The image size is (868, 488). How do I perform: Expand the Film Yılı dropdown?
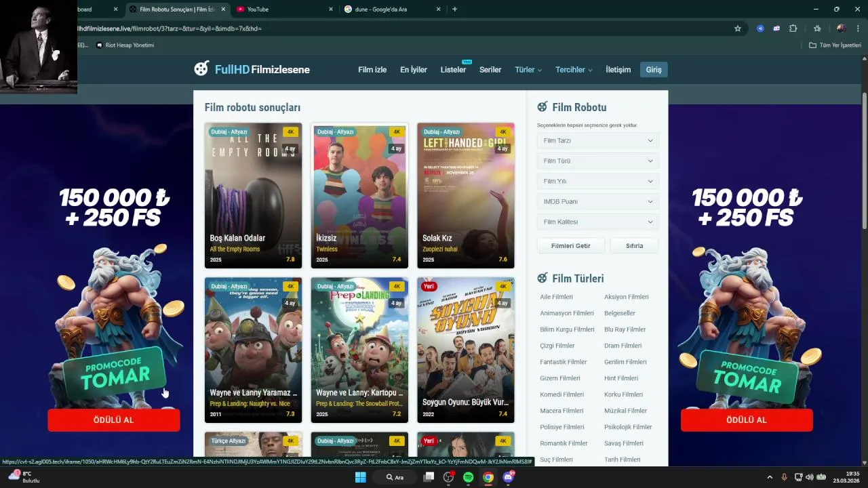597,182
